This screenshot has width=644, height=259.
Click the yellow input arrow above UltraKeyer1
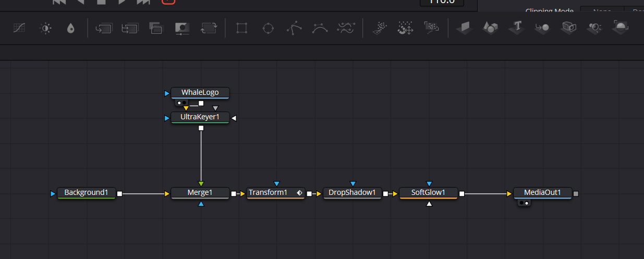pyautogui.click(x=186, y=108)
